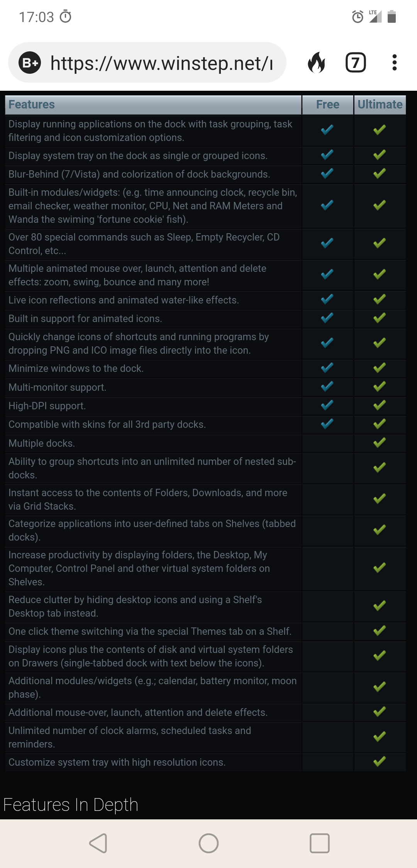This screenshot has height=868, width=417.
Task: Select the Ultimate column header
Action: coord(380,105)
